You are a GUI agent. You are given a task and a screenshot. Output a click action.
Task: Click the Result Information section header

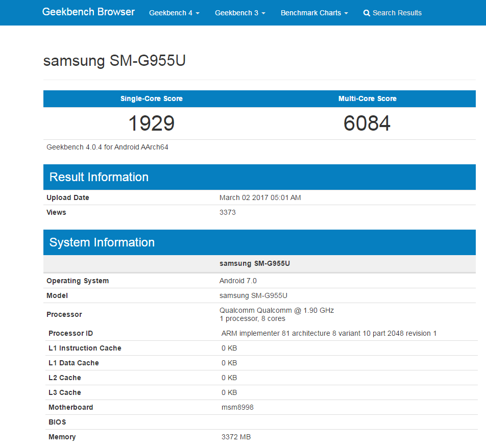259,177
